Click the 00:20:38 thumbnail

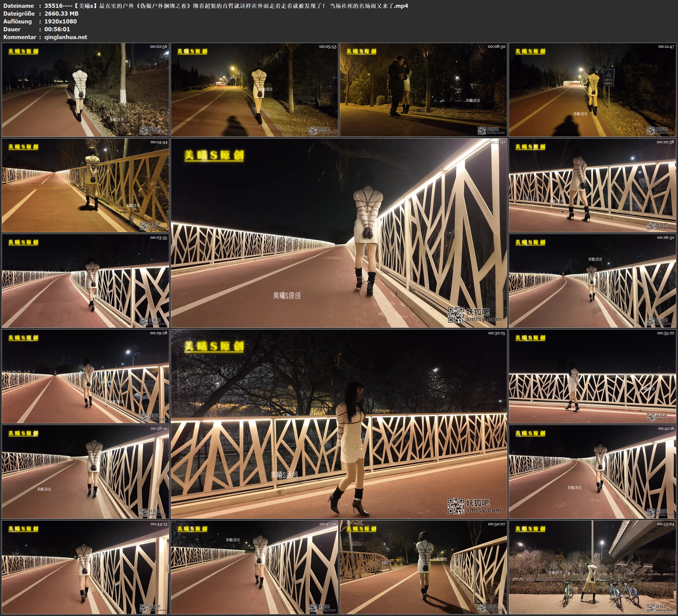click(592, 185)
